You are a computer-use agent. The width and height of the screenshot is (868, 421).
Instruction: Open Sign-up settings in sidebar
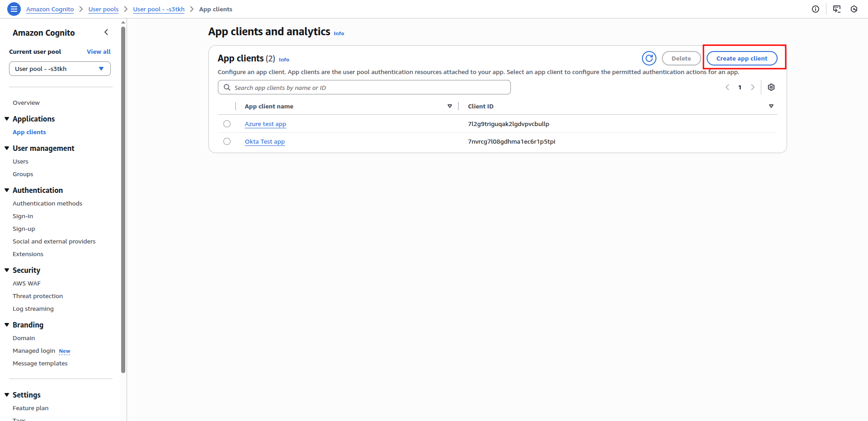pyautogui.click(x=24, y=229)
